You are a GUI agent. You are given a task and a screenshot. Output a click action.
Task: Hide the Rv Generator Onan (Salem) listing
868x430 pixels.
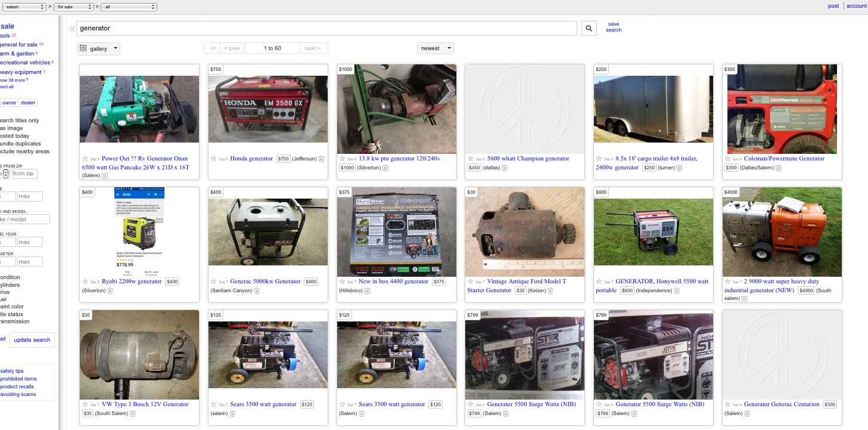point(105,176)
